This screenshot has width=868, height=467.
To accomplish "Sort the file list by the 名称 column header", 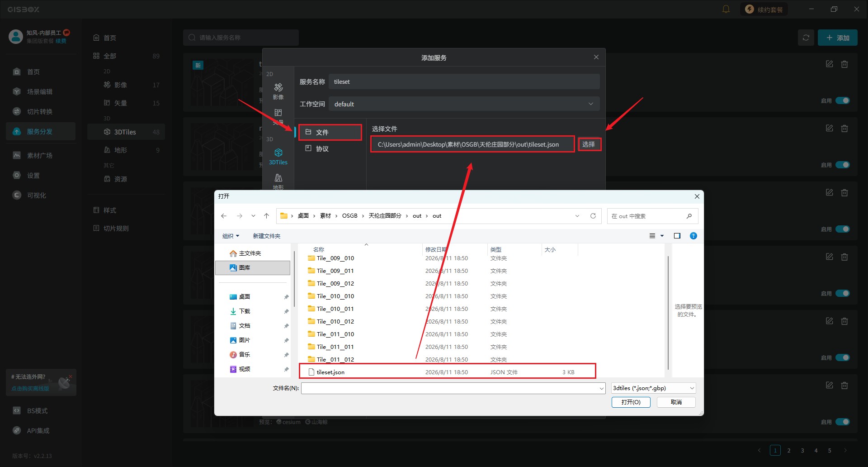I will coord(319,249).
